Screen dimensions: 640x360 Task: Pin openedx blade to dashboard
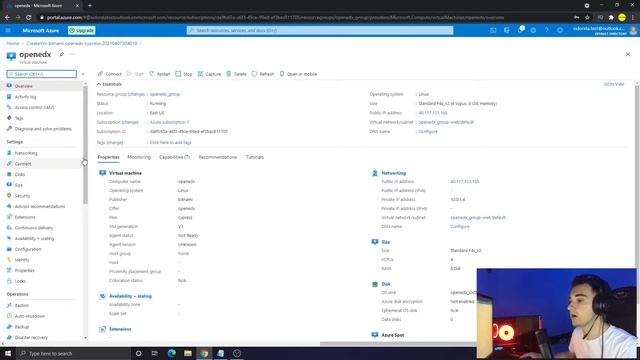[62, 54]
